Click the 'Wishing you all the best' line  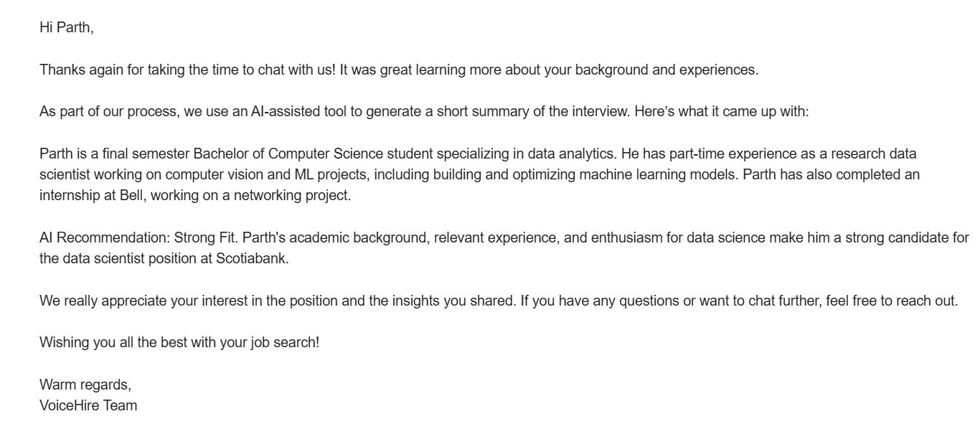coord(179,342)
